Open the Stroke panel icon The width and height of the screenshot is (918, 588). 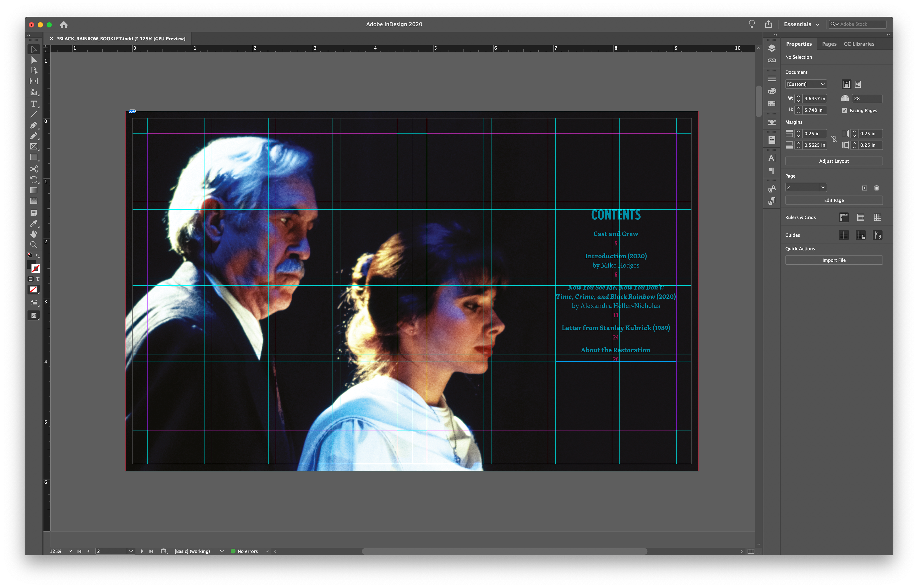[771, 78]
